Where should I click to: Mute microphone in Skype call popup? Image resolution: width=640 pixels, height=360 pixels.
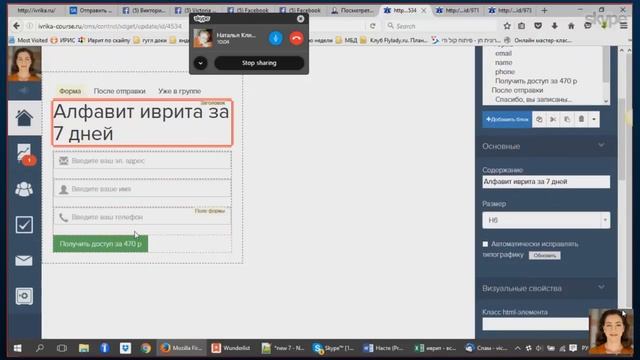[276, 38]
